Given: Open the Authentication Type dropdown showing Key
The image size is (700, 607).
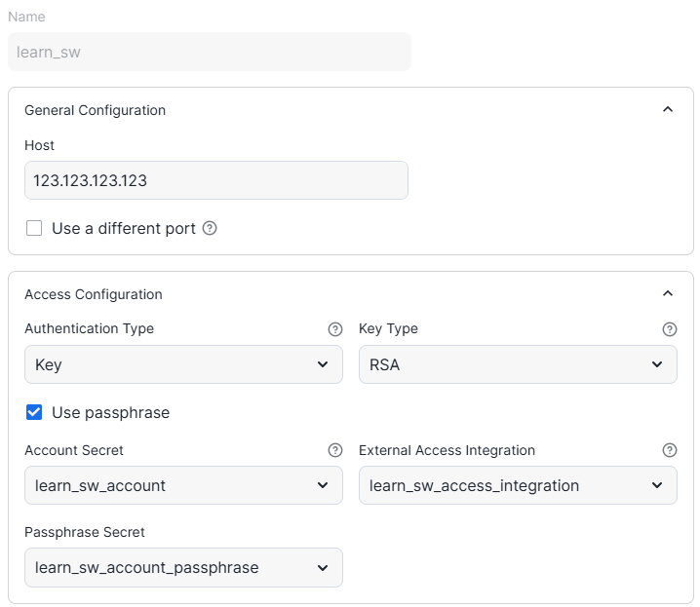Looking at the screenshot, I should 183,364.
